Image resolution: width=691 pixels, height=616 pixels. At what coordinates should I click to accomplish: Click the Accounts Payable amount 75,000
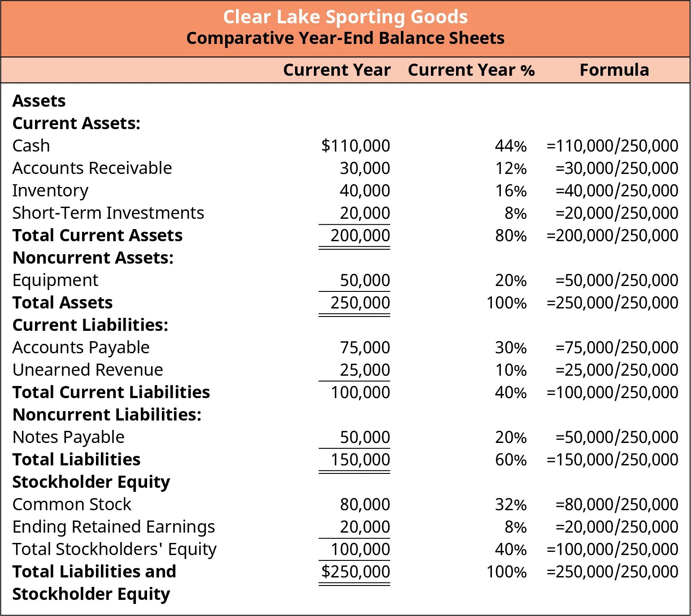pos(365,347)
